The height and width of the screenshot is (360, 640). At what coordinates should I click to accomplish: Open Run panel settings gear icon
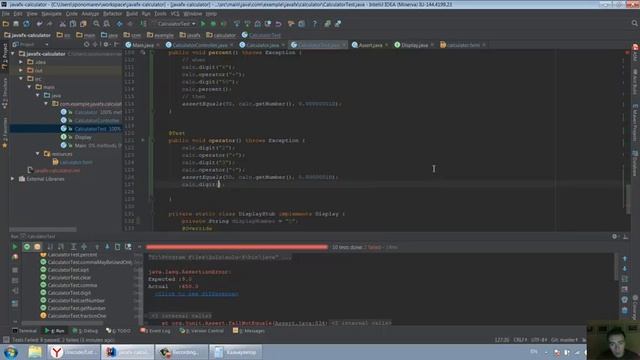[x=615, y=236]
